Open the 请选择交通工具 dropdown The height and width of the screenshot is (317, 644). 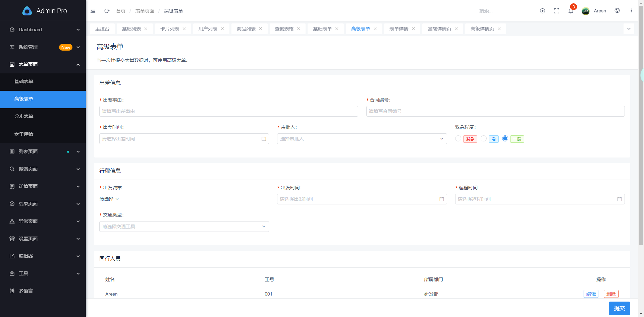tap(184, 227)
